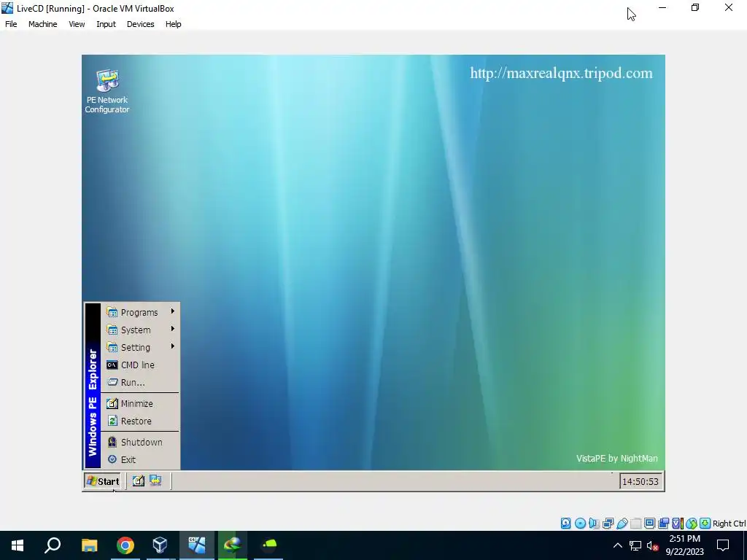Open the VirtualBox Devices menu
The width and height of the screenshot is (747, 560).
click(141, 24)
